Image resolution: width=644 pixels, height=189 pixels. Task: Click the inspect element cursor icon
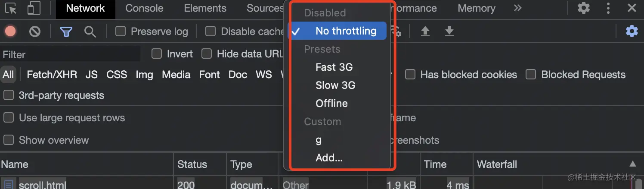(x=11, y=8)
